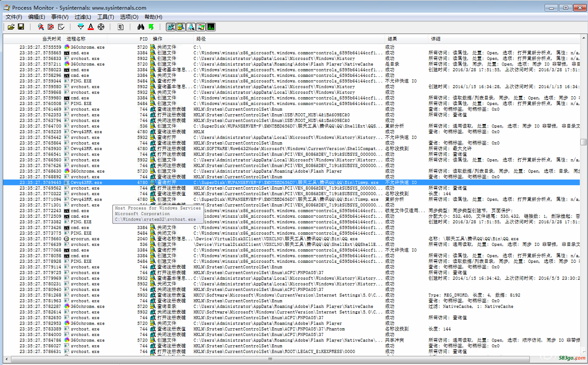Click the 详细 column header
This screenshot has width=588, height=365.
point(504,39)
